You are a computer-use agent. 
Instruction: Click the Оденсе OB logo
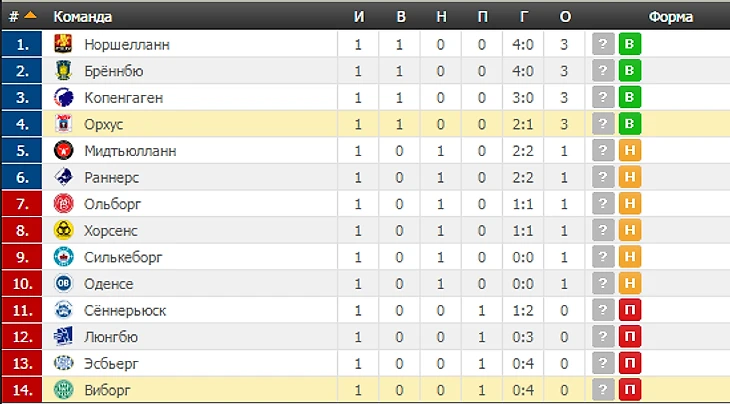pos(63,283)
